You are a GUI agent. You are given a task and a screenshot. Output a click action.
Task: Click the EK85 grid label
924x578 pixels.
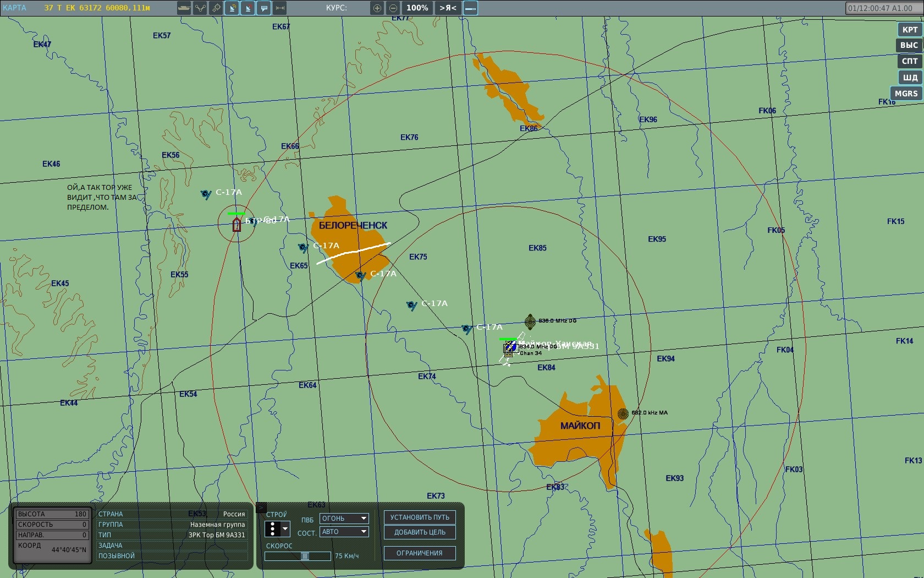tap(537, 248)
